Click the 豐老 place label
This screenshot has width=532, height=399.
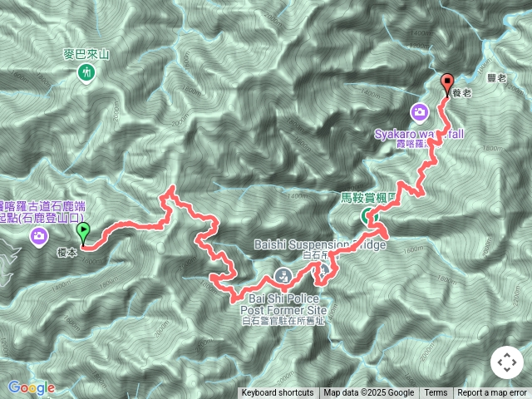tap(497, 78)
